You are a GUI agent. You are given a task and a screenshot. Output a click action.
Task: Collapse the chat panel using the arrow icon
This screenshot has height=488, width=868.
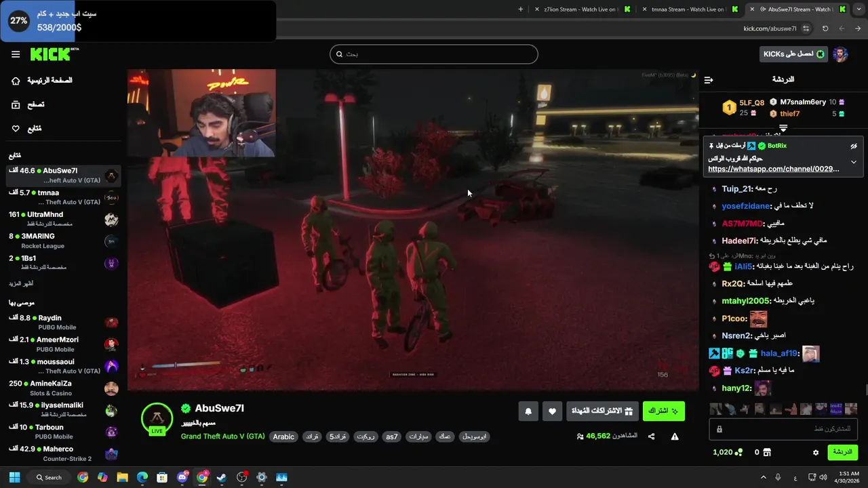click(x=709, y=80)
